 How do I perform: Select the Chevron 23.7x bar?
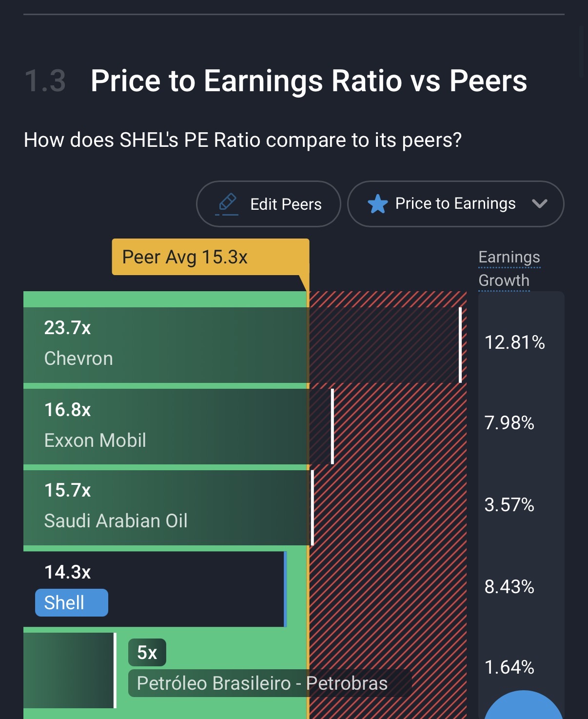166,344
